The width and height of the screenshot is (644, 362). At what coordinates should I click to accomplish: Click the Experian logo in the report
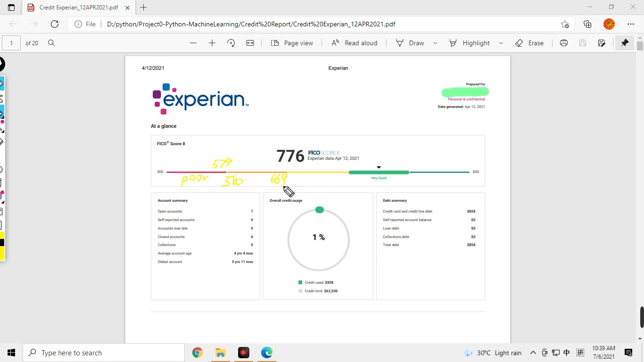pos(200,99)
